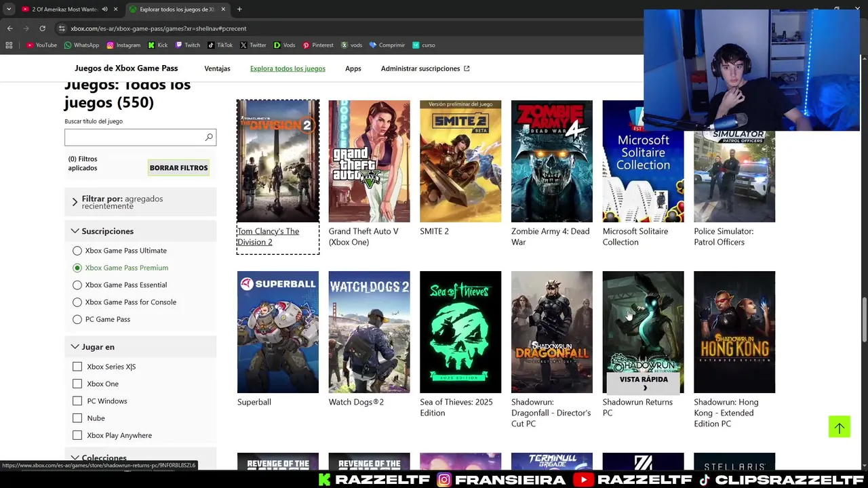This screenshot has width=868, height=488.
Task: Open a new browser tab with plus icon
Action: [239, 9]
